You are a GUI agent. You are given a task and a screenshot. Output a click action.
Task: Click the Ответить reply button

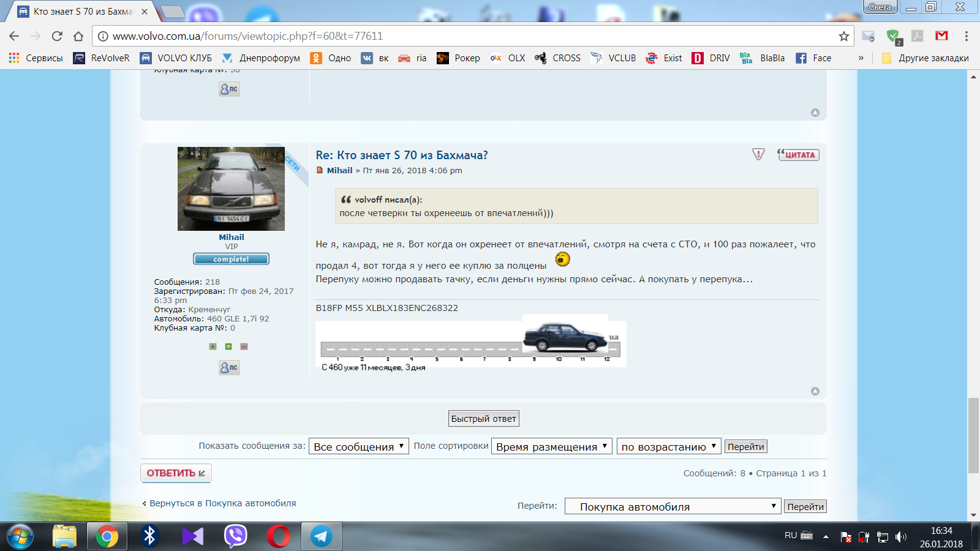pos(176,473)
